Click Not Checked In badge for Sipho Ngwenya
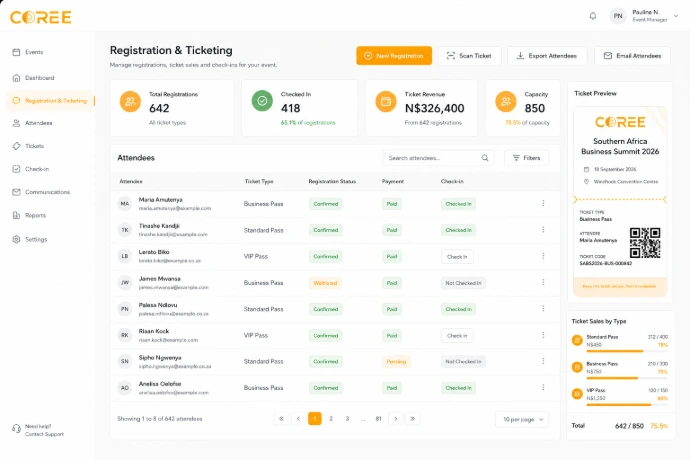Image resolution: width=690 pixels, height=460 pixels. pyautogui.click(x=463, y=361)
